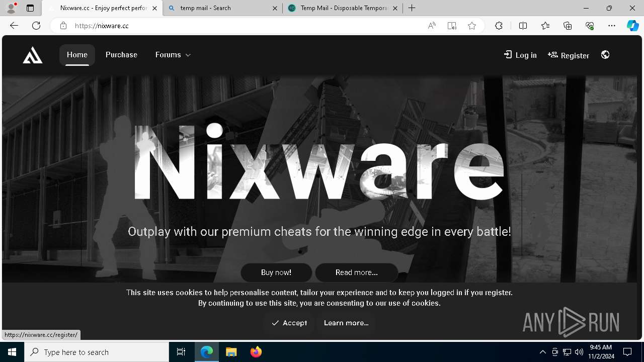Viewport: 644px width, 362px height.
Task: Open the network status tray icon
Action: pos(567,352)
